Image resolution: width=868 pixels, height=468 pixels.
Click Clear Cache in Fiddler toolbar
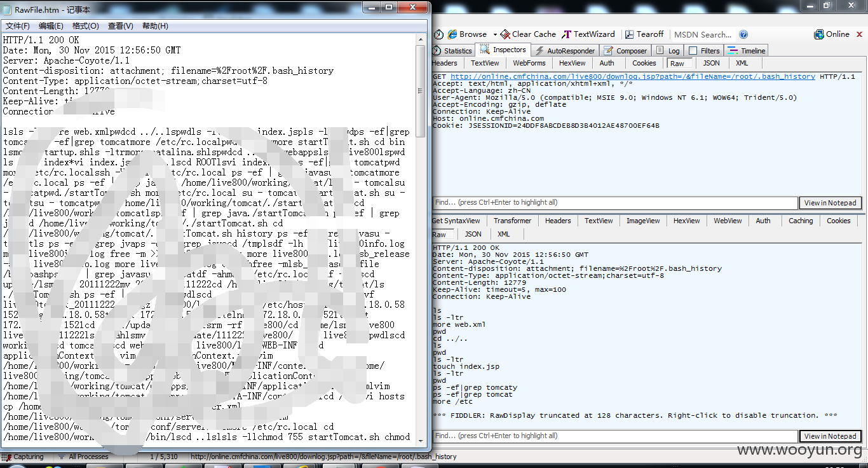point(527,34)
